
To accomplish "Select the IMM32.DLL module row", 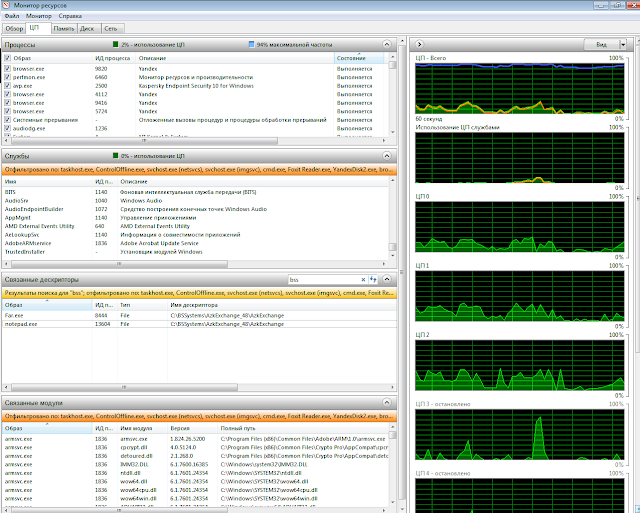I will pos(195,464).
